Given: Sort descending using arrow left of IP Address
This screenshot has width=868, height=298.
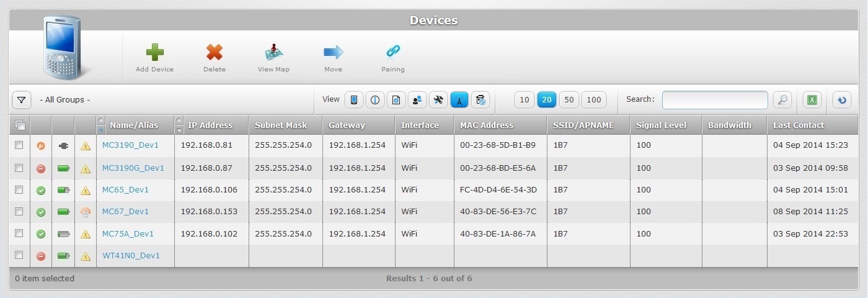Looking at the screenshot, I should (179, 130).
